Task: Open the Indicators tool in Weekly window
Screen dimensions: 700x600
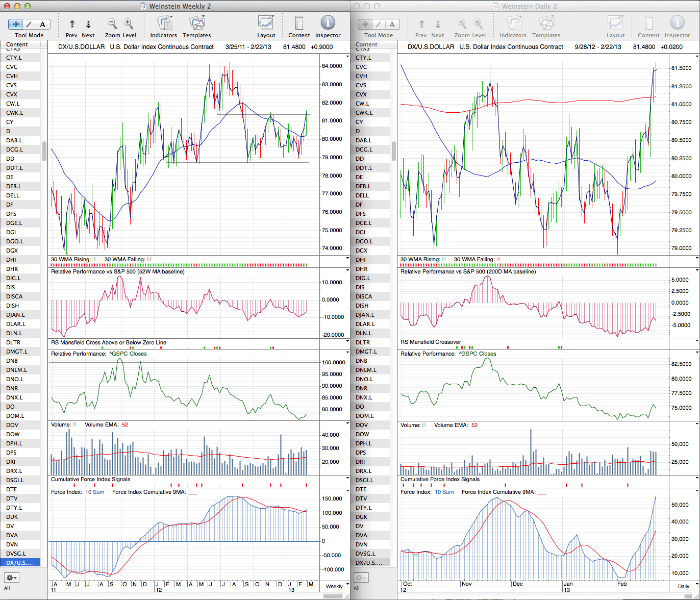Action: coord(164,23)
